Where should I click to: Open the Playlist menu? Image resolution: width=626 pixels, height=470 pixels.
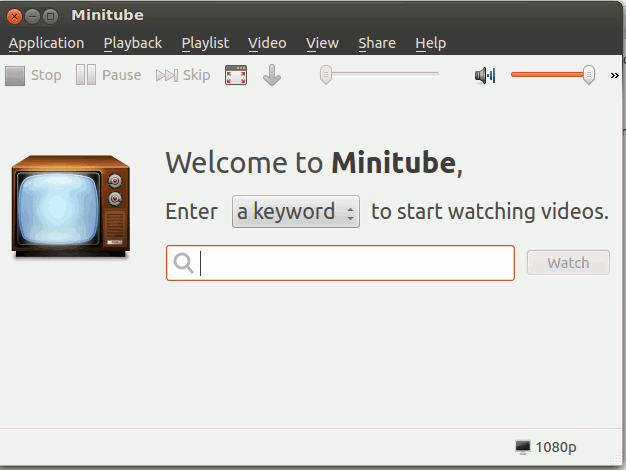click(x=205, y=43)
